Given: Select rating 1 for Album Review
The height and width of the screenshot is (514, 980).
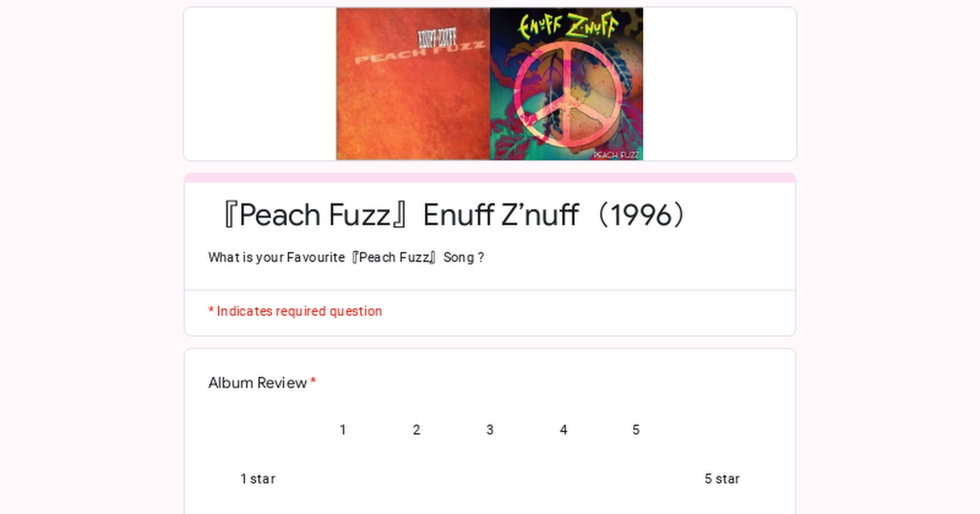Looking at the screenshot, I should pyautogui.click(x=343, y=478).
